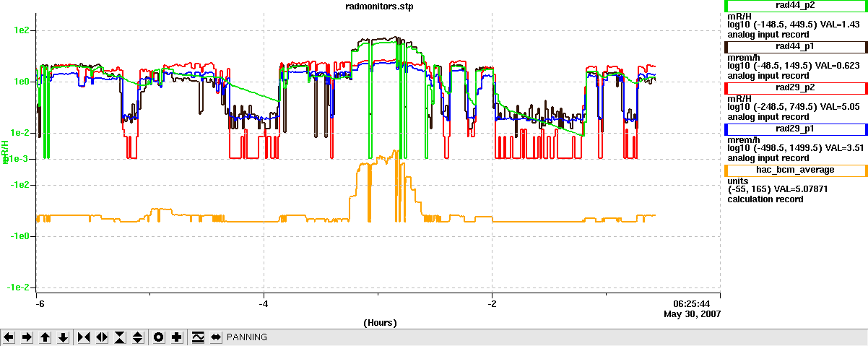868x346 pixels.
Task: Select the rad44_p1 dark legend entry
Action: tap(796, 46)
